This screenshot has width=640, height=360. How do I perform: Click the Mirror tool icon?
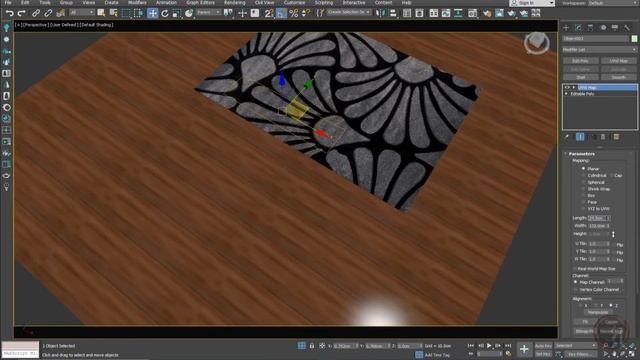(x=380, y=13)
